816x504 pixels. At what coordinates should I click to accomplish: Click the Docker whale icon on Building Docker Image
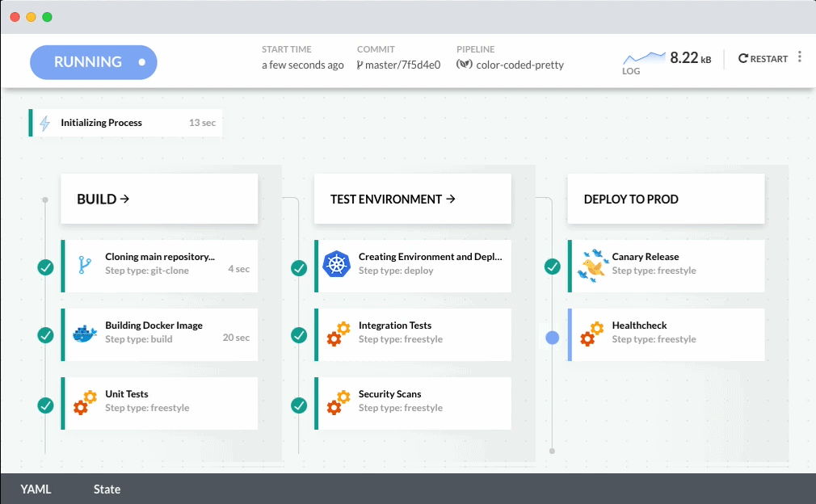click(83, 333)
